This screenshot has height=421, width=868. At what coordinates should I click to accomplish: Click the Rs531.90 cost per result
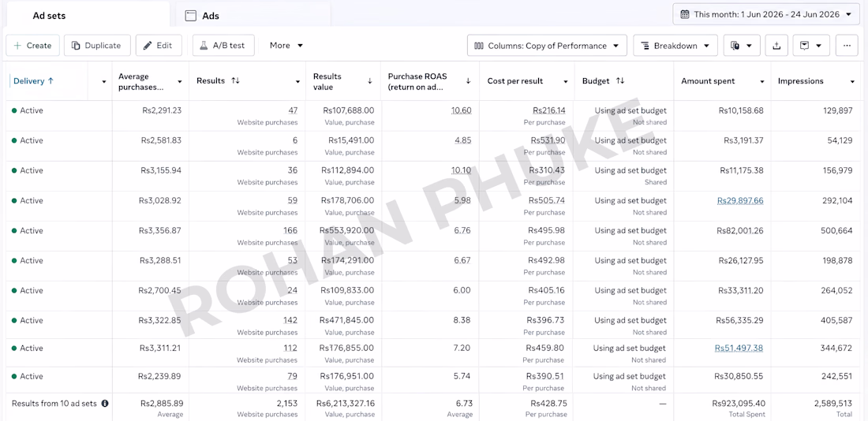pos(548,140)
